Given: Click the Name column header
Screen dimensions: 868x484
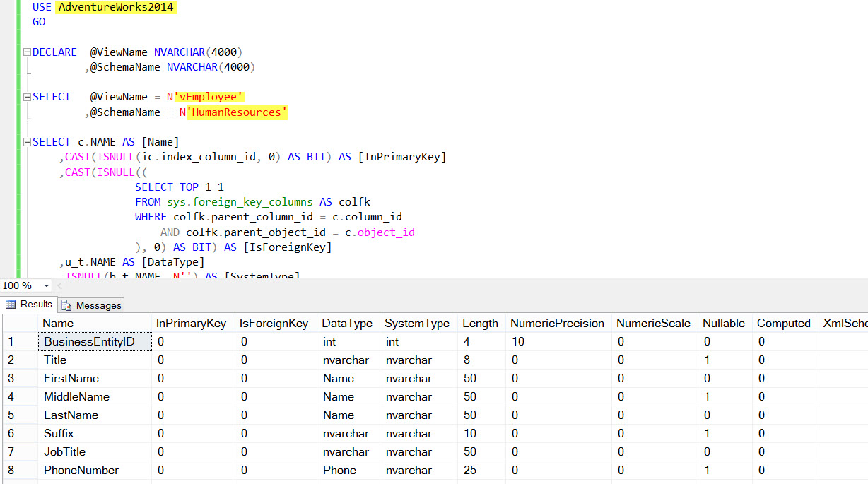Looking at the screenshot, I should [x=95, y=323].
